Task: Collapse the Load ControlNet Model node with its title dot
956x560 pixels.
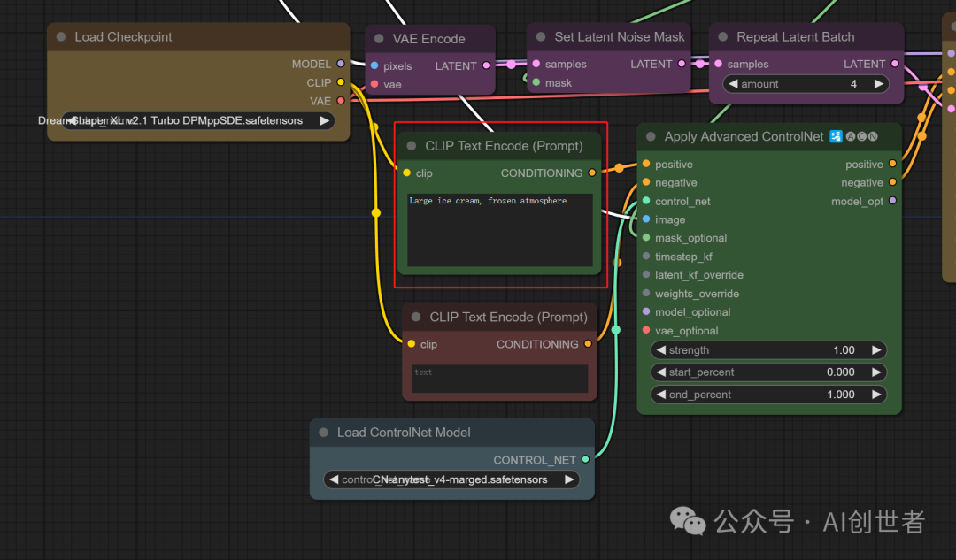Action: click(x=324, y=433)
